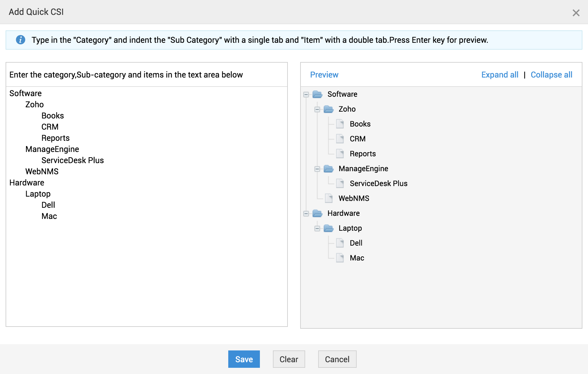
Task: Click the ServiceDesk Plus file icon
Action: click(340, 184)
